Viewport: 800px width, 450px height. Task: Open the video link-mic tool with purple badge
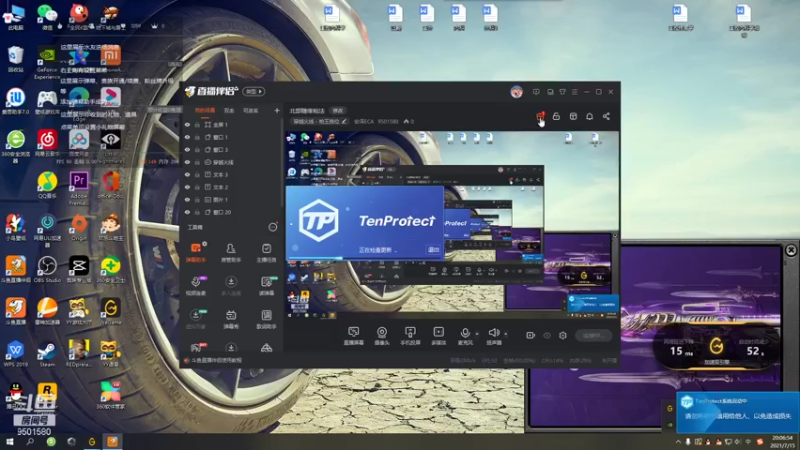tap(195, 286)
